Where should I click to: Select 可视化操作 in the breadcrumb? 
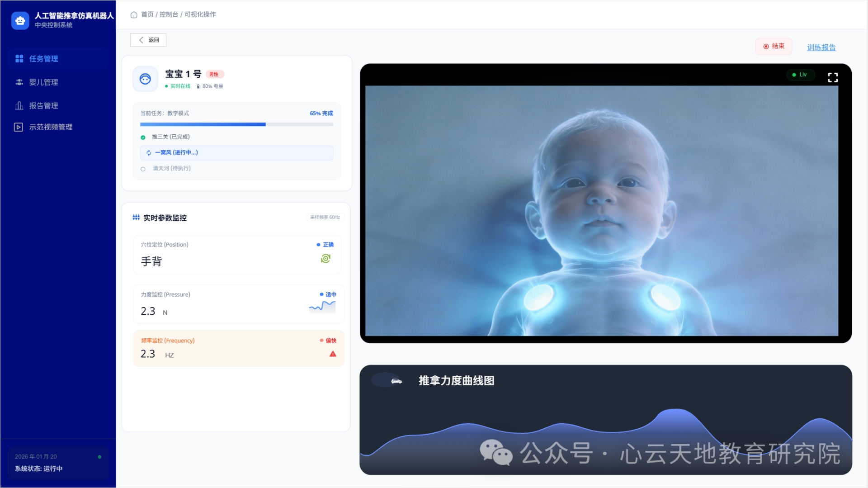point(199,14)
